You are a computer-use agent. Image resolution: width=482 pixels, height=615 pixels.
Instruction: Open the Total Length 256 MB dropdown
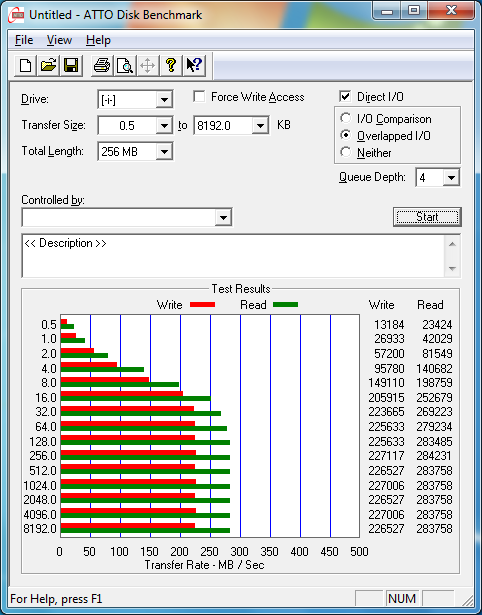point(164,152)
